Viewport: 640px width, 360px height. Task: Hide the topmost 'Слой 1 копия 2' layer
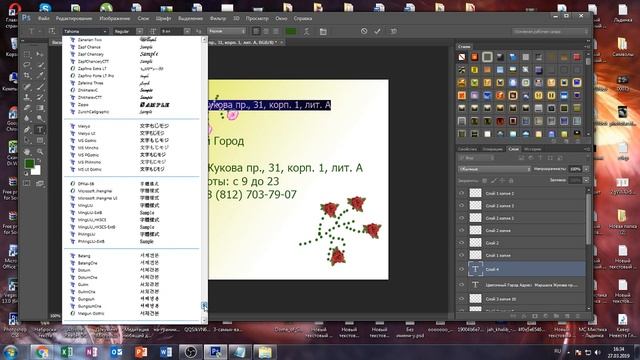pyautogui.click(x=462, y=193)
